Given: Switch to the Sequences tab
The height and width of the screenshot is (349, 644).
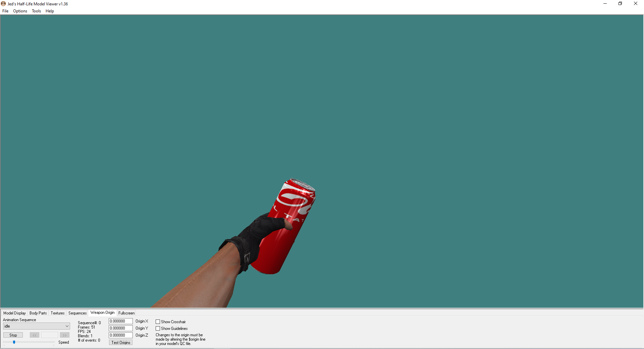Looking at the screenshot, I should (77, 313).
